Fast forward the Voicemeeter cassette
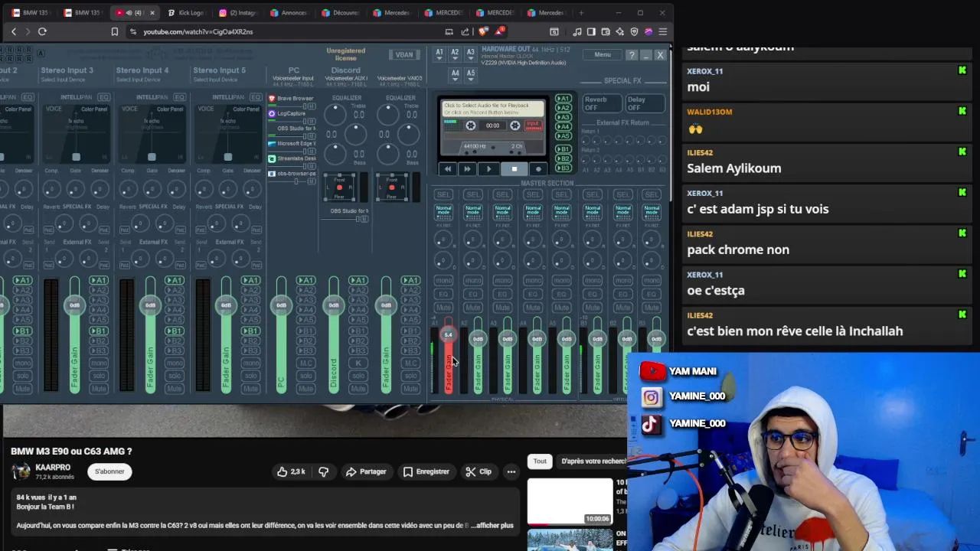This screenshot has height=551, width=980. point(467,169)
